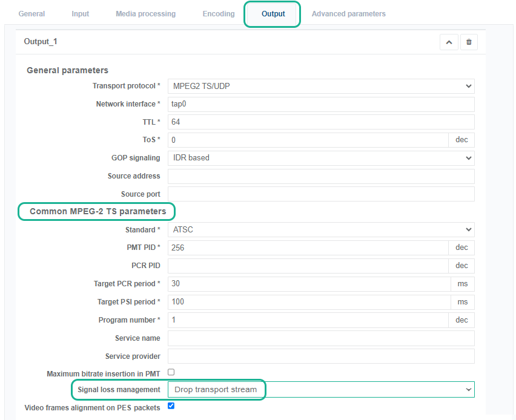Click into the Source address field
516x420 pixels.
(x=320, y=176)
